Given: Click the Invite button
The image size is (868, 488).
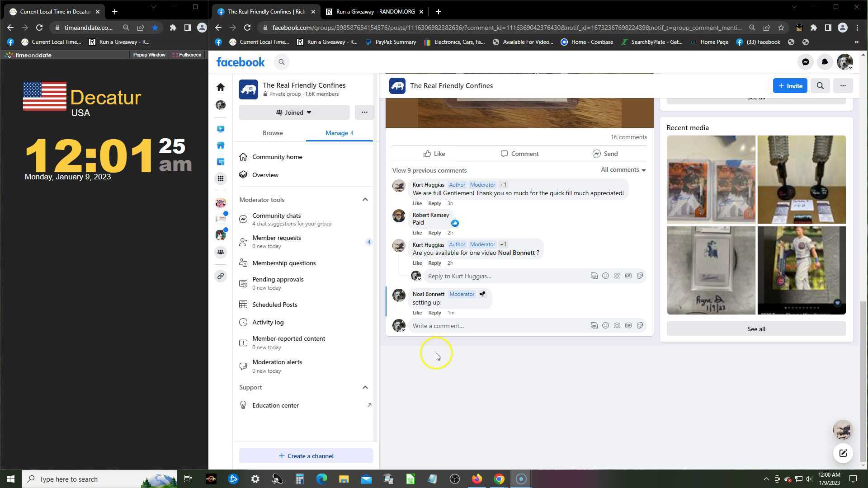Looking at the screenshot, I should pos(790,85).
